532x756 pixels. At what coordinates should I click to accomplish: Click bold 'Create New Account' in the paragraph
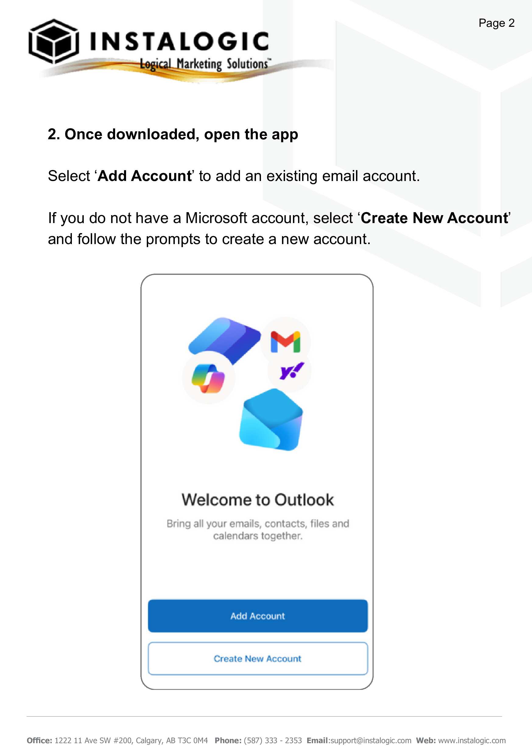[x=434, y=218]
